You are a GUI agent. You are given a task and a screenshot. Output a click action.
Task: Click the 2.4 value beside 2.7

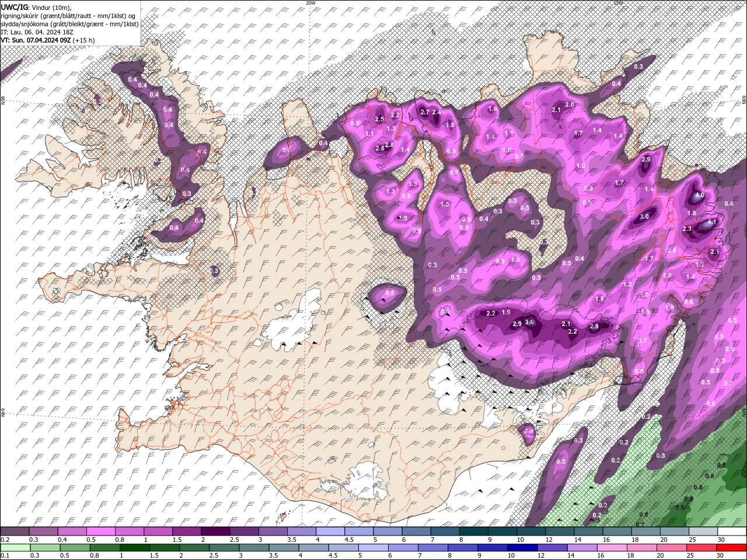pos(436,112)
